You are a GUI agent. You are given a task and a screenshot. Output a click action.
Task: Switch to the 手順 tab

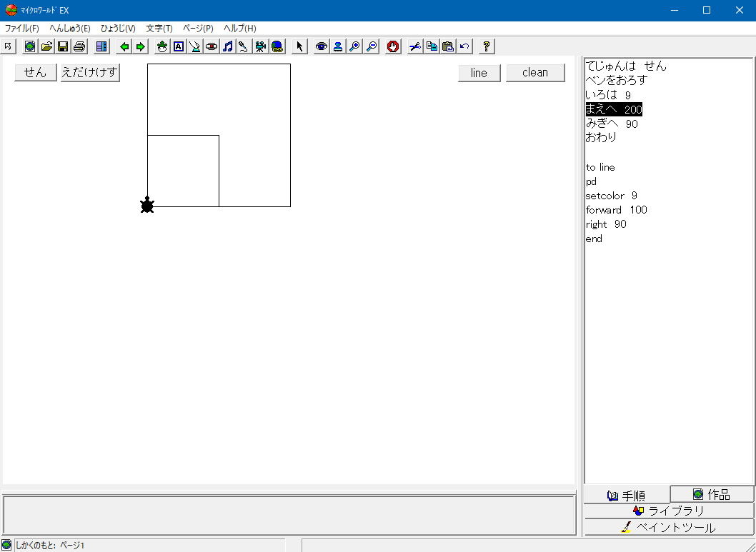[626, 496]
